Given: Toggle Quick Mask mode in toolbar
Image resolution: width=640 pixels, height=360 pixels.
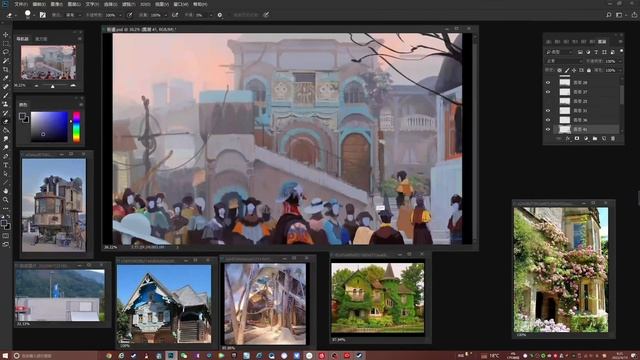Looking at the screenshot, I should tap(6, 236).
